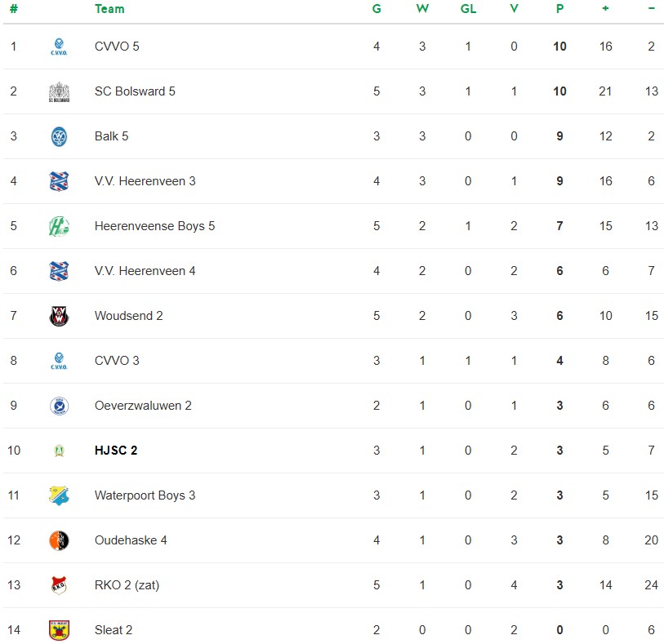This screenshot has width=664, height=644.
Task: Click the # rank column header
Action: click(13, 9)
